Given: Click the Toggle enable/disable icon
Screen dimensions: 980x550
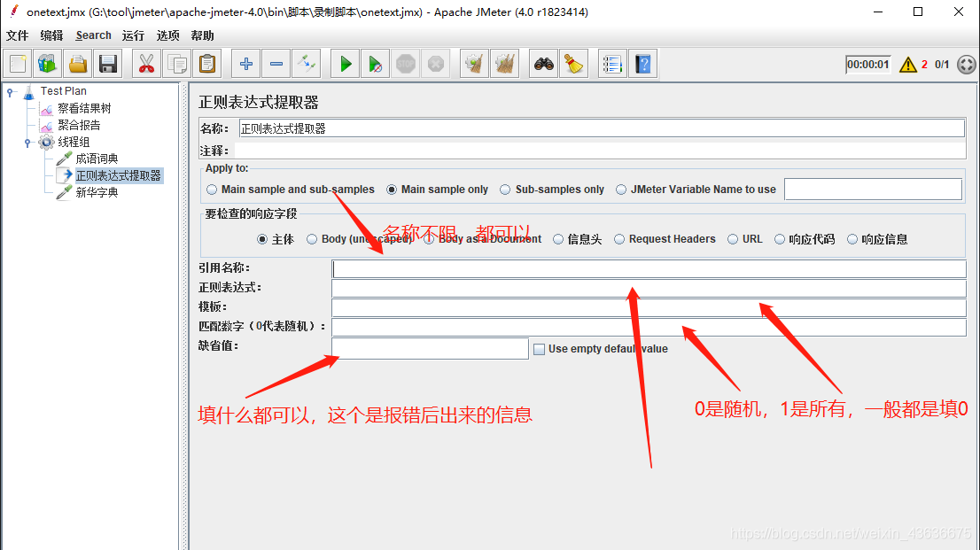Looking at the screenshot, I should (x=307, y=64).
